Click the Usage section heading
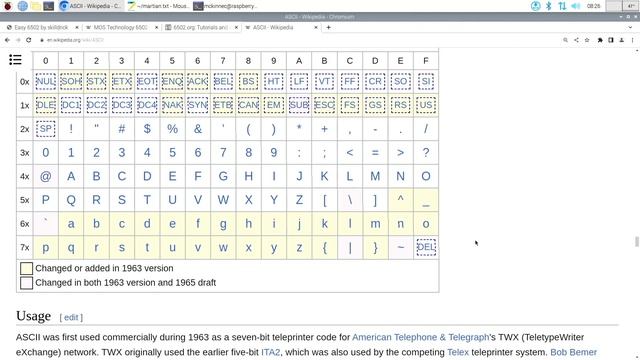640x360 pixels. (x=33, y=316)
